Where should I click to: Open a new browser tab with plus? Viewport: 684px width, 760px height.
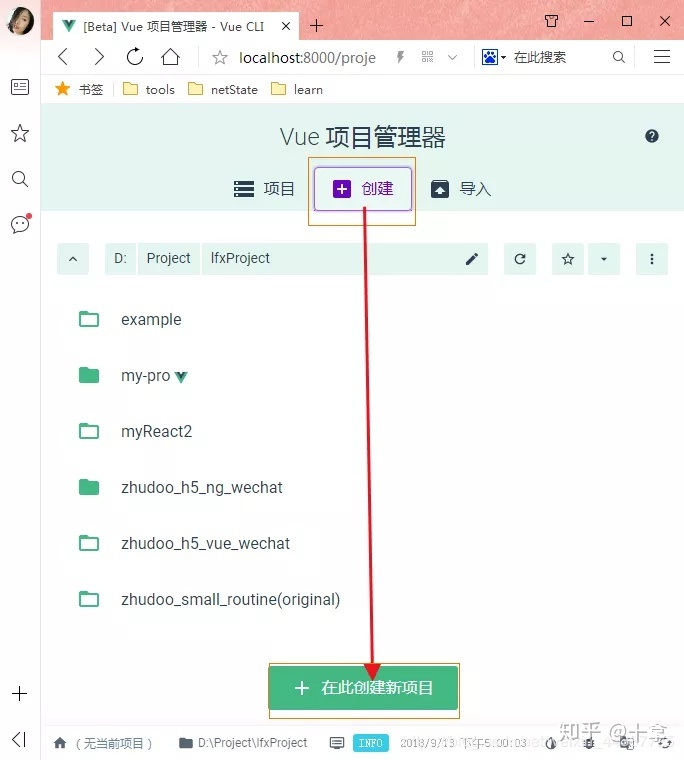[x=316, y=25]
